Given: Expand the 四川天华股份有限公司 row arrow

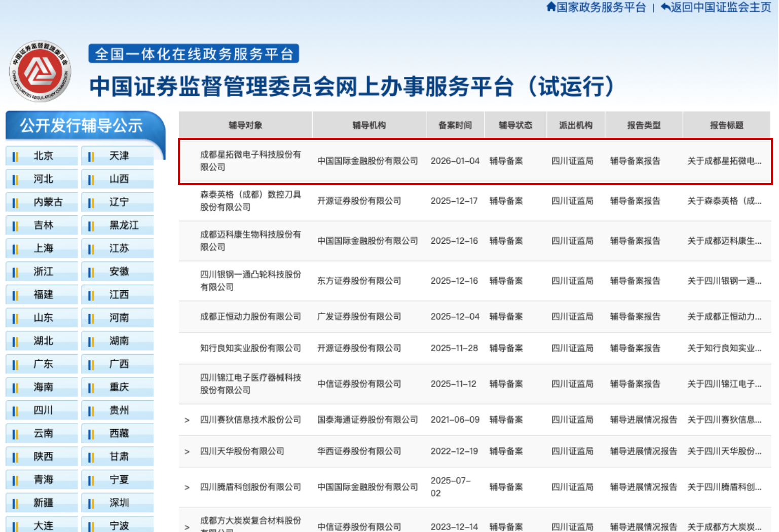Looking at the screenshot, I should 187,451.
